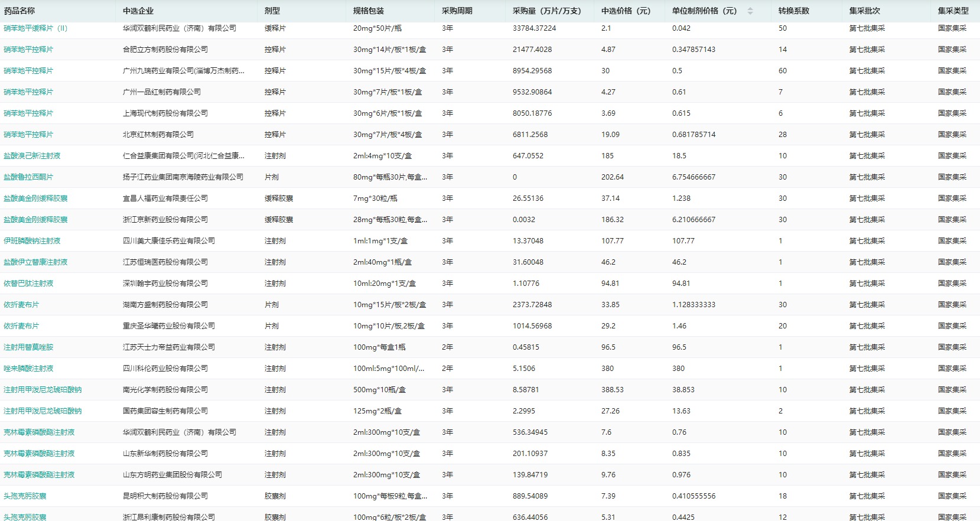Select company cell 深圳翰宇药业股份有限公司
This screenshot has width=980, height=521.
coord(165,284)
